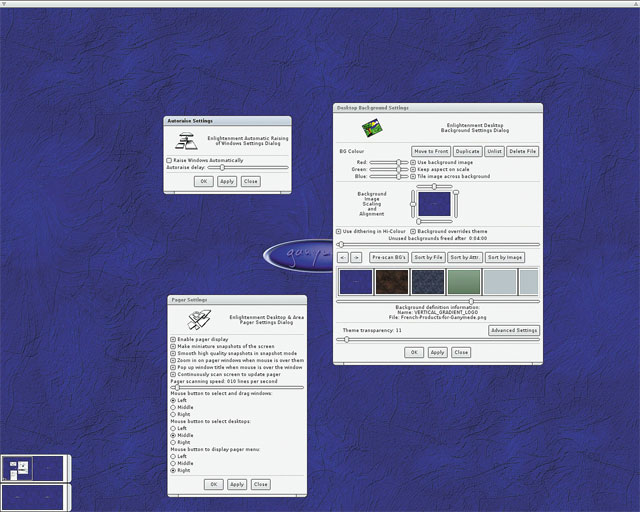Screen dimensions: 640x512
Task: Select the blue background thumbnail
Action: pos(356,282)
